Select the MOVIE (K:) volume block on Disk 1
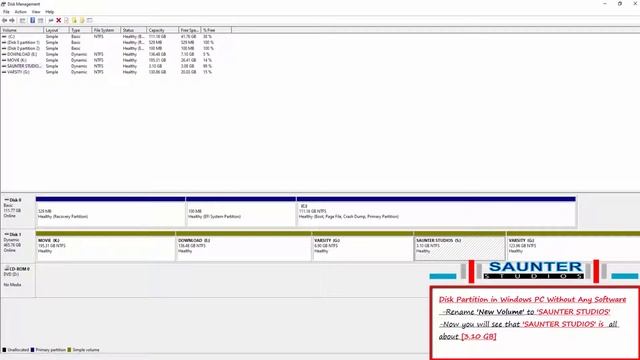640x360 pixels. tap(105, 246)
